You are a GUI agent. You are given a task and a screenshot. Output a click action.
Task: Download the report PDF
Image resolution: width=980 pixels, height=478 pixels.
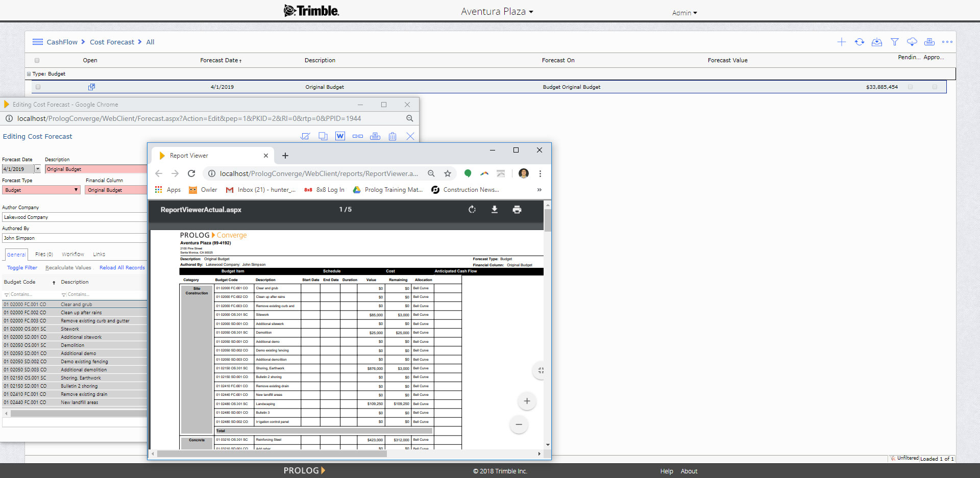pos(495,210)
